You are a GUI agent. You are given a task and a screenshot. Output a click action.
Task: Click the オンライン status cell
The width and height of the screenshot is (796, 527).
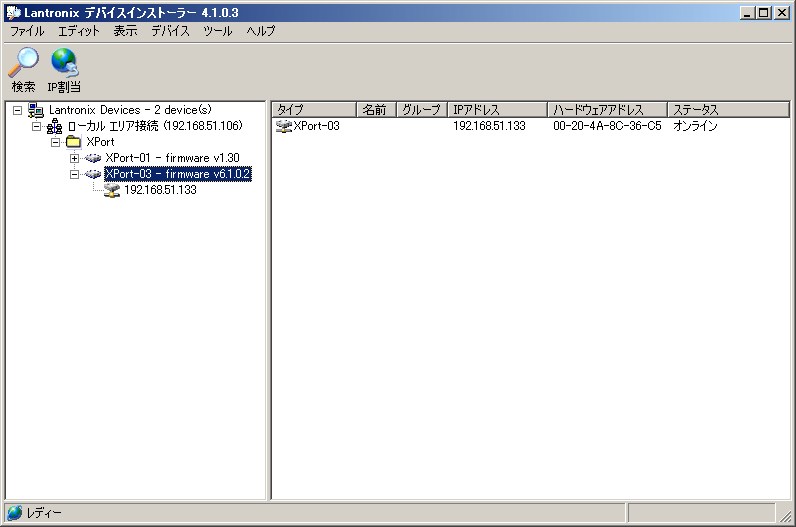click(695, 126)
